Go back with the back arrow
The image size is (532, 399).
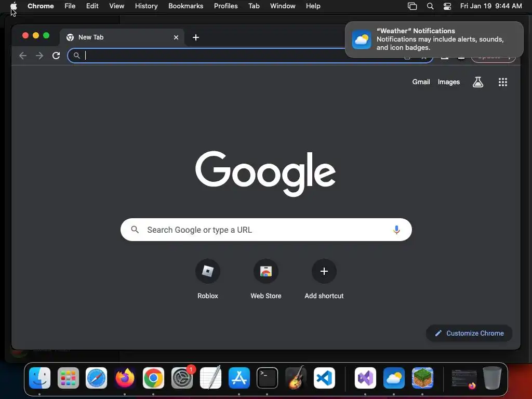tap(23, 56)
